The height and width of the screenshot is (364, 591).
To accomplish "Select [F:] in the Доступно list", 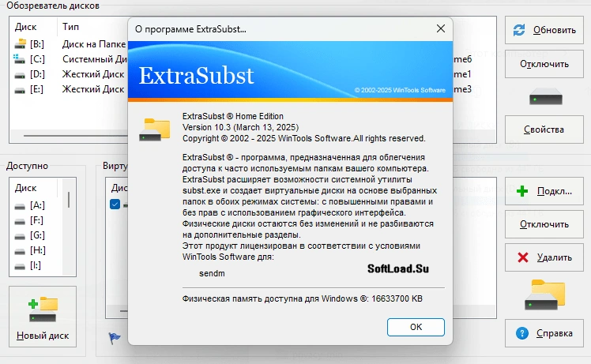I will click(36, 220).
